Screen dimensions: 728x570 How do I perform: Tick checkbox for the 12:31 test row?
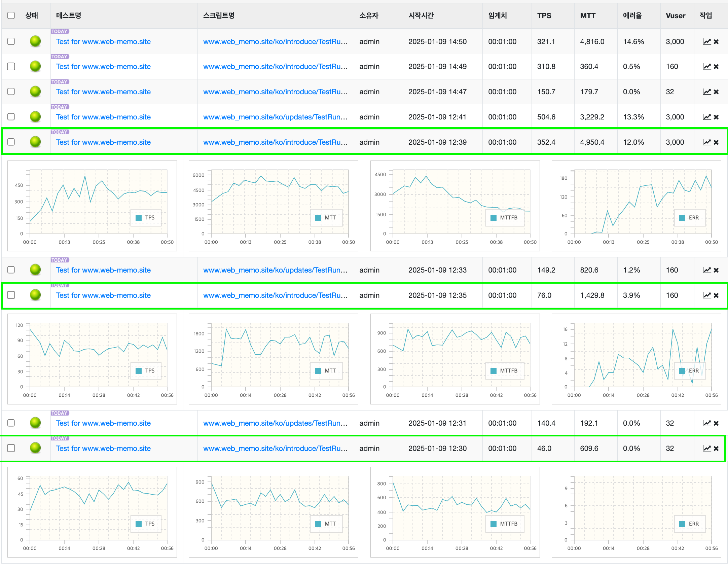pyautogui.click(x=11, y=423)
